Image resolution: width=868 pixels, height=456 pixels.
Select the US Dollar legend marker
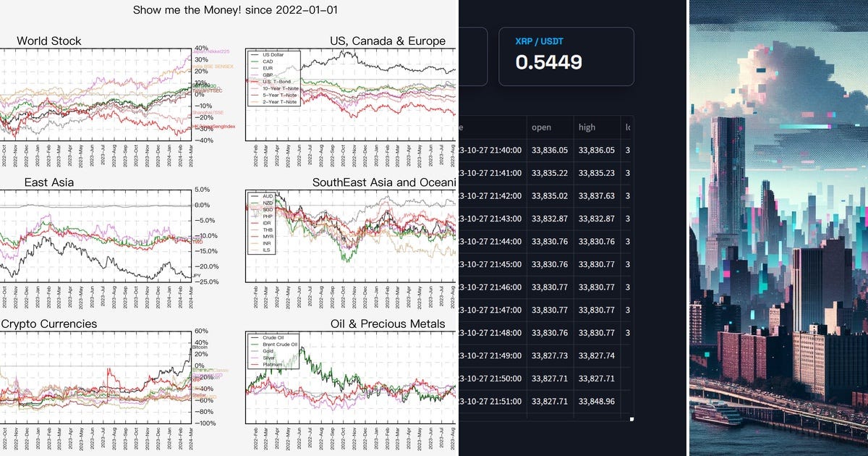(253, 54)
